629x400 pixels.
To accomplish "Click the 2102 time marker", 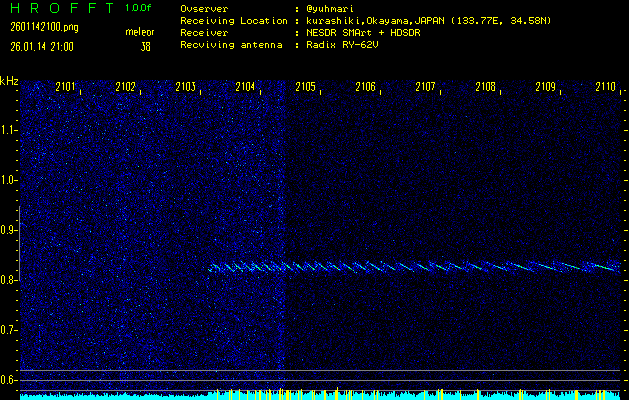I will coord(125,88).
